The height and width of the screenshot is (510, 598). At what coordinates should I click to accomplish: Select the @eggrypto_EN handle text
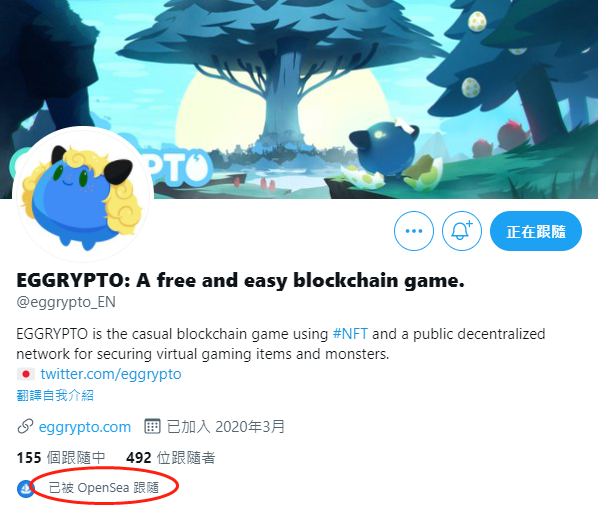click(x=66, y=302)
